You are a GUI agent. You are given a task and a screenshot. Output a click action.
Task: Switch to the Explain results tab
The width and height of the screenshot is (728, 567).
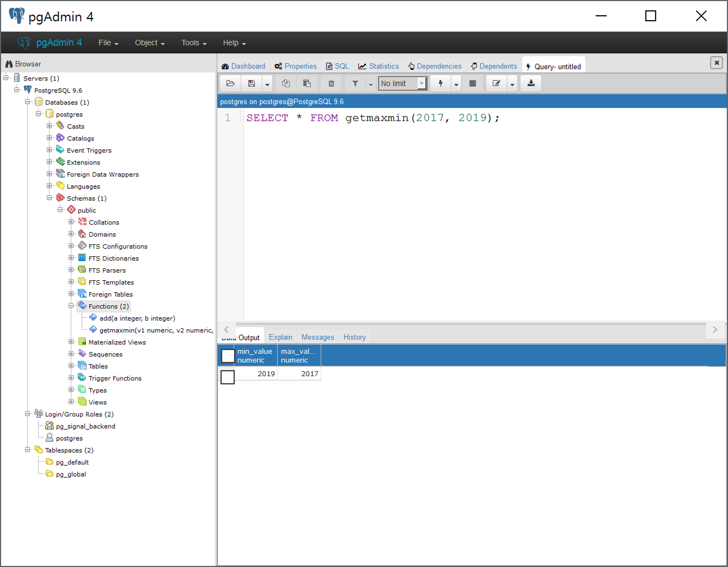click(281, 337)
